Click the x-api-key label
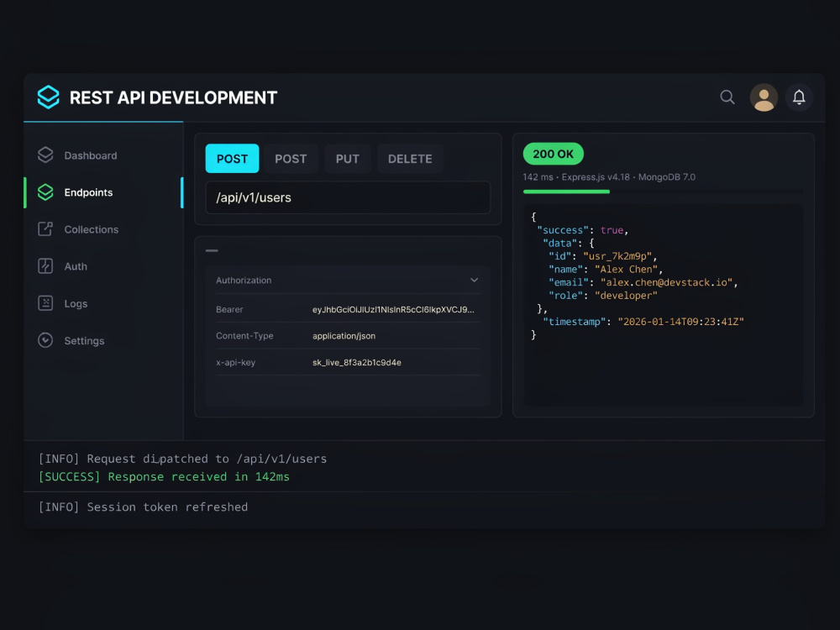The image size is (840, 630). 236,363
